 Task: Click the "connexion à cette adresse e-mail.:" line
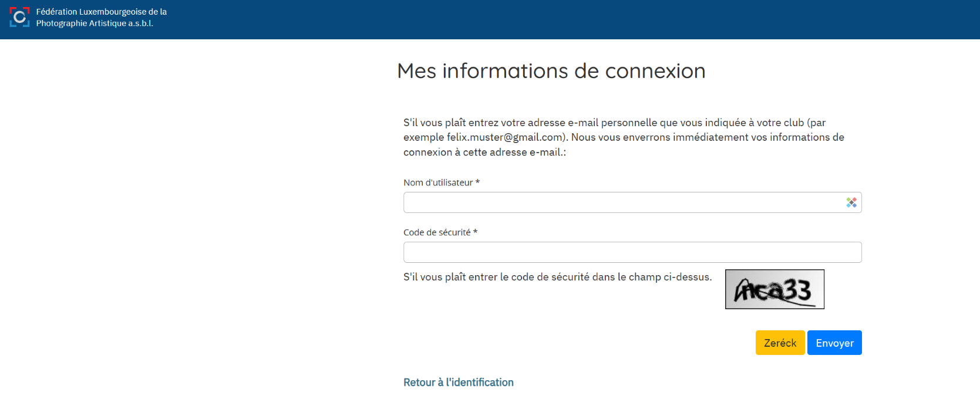click(x=484, y=152)
